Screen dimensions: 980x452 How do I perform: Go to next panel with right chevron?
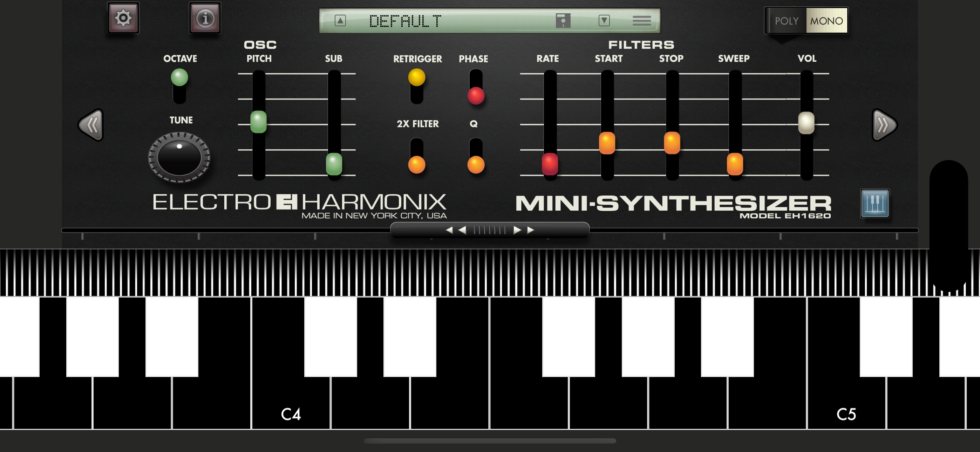(885, 125)
